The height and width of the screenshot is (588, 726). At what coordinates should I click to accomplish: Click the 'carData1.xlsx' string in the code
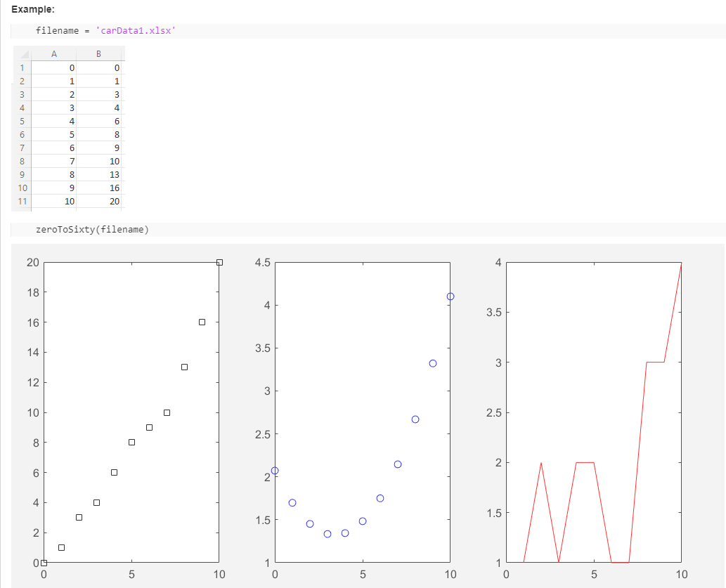coord(136,30)
